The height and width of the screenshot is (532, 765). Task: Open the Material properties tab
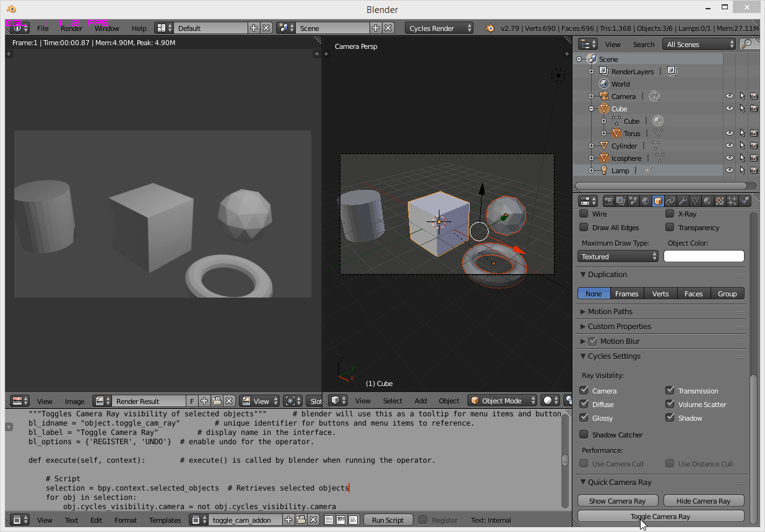pyautogui.click(x=707, y=201)
